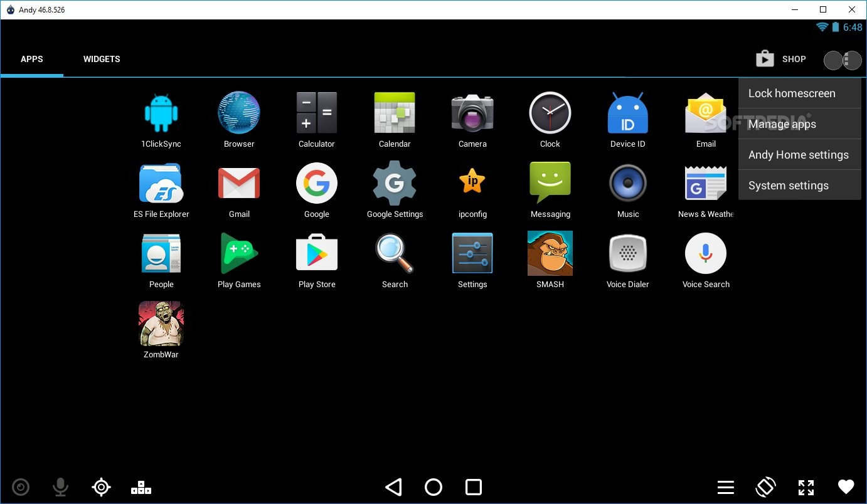
Task: Open the People contacts app
Action: click(161, 260)
